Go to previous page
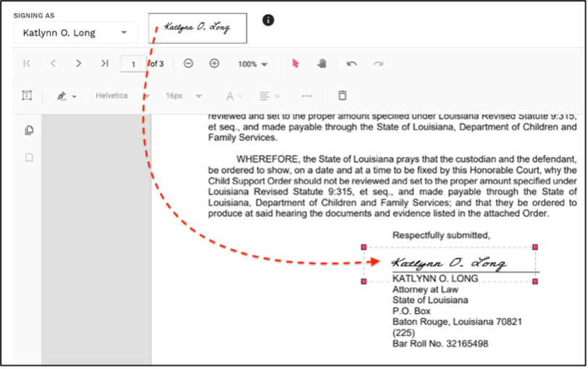Viewport: 588px width, 369px height. point(53,64)
